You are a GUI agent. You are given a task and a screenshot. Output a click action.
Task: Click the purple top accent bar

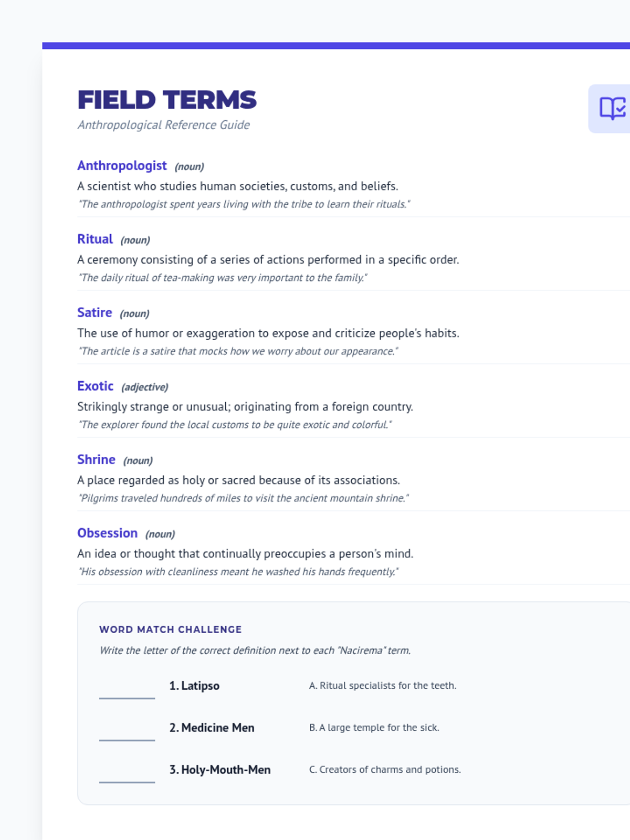tap(336, 46)
